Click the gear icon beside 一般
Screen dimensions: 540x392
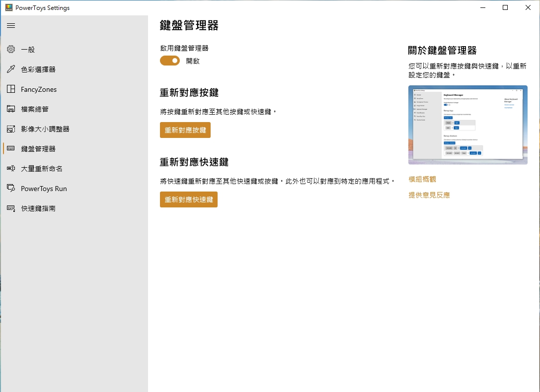(11, 49)
